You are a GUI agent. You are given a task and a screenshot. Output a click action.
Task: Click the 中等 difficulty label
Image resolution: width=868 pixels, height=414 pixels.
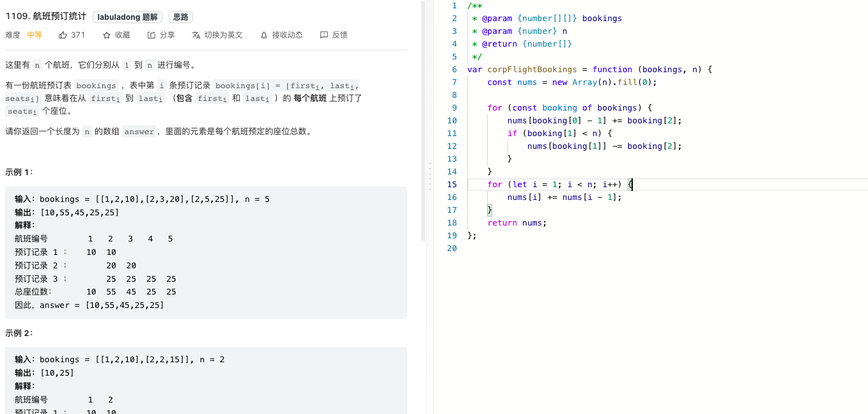35,35
